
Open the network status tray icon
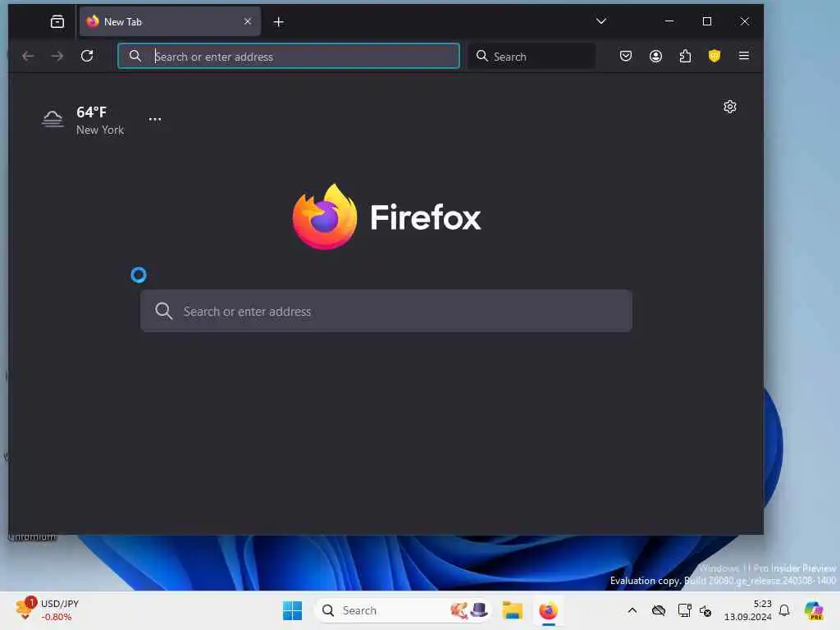[684, 610]
